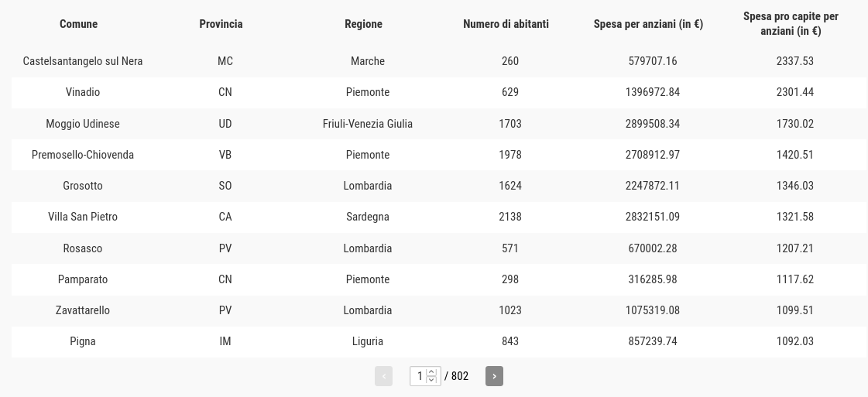Select the Castelsantangelo sul Nera row
Viewport: 868px width, 397px height.
click(434, 61)
